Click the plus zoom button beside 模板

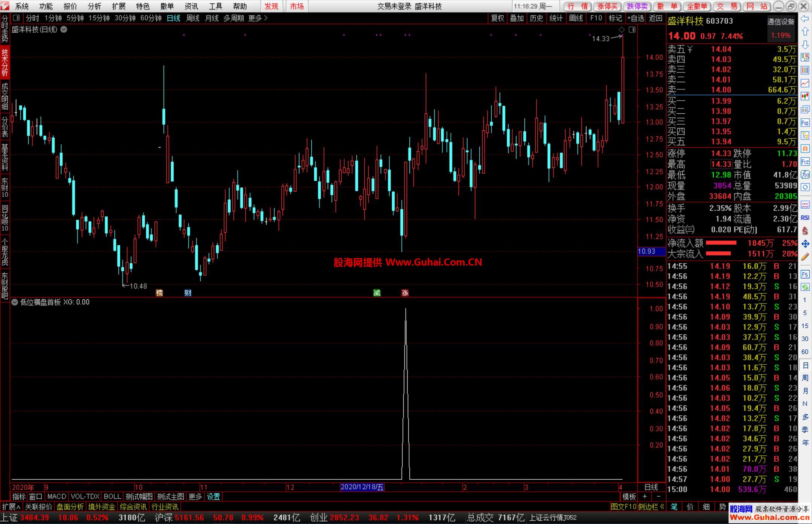645,497
